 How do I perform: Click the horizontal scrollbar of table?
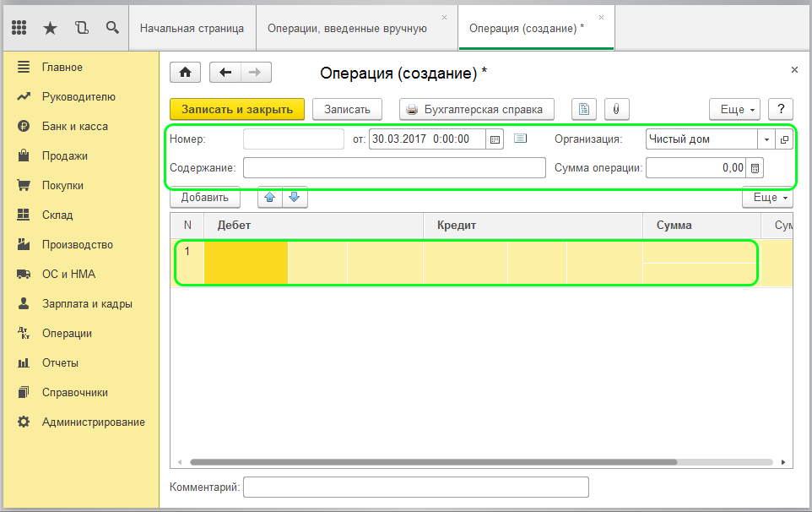tap(433, 462)
